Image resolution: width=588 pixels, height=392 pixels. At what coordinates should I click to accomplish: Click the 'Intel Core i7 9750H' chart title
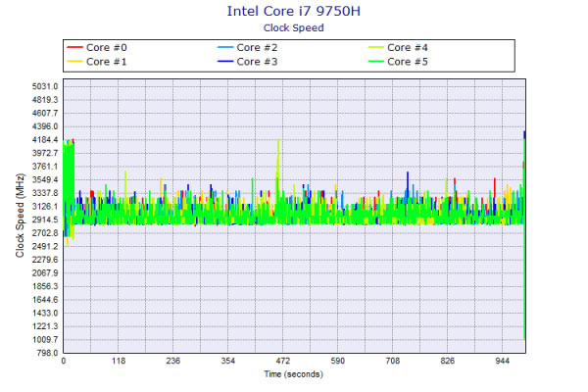[x=294, y=11]
